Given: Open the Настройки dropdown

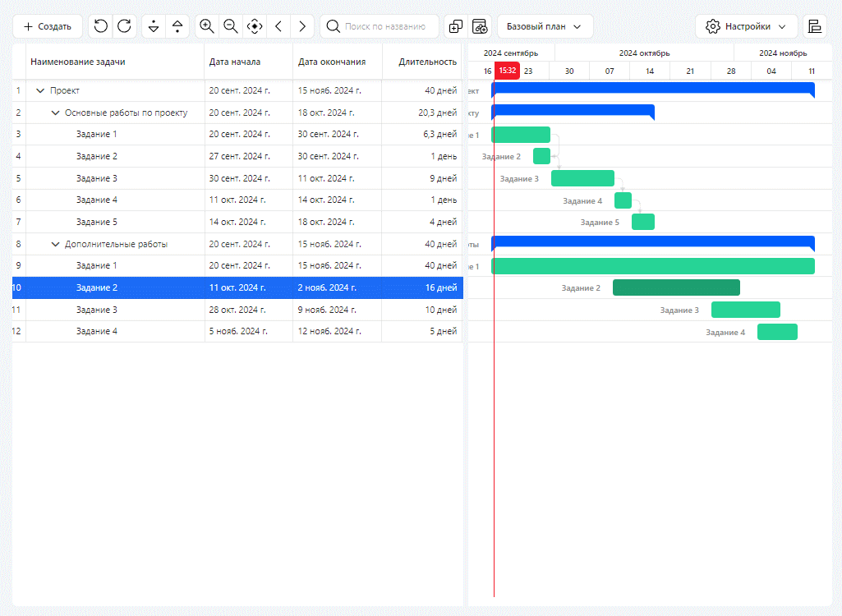Looking at the screenshot, I should click(747, 26).
